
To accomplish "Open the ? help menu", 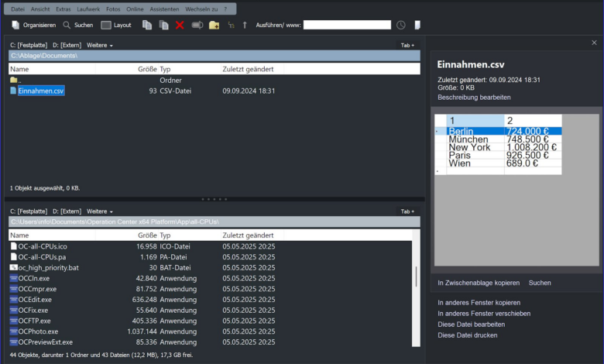I will pyautogui.click(x=226, y=9).
